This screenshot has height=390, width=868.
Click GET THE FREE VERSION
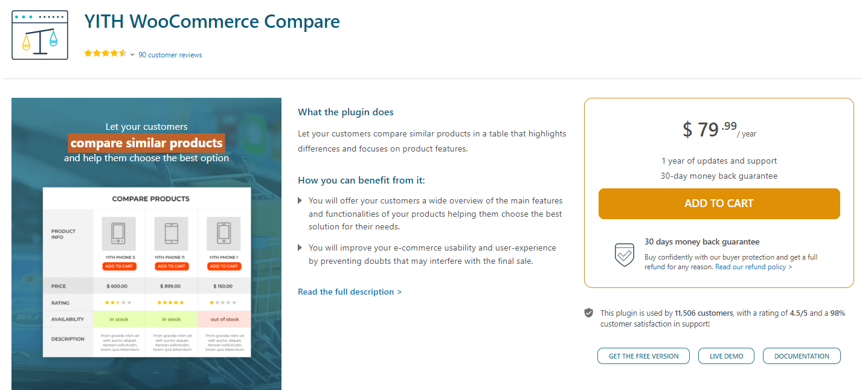[x=643, y=356]
